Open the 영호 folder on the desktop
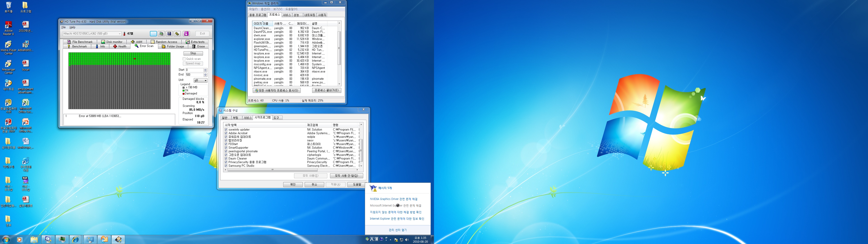 (8, 221)
